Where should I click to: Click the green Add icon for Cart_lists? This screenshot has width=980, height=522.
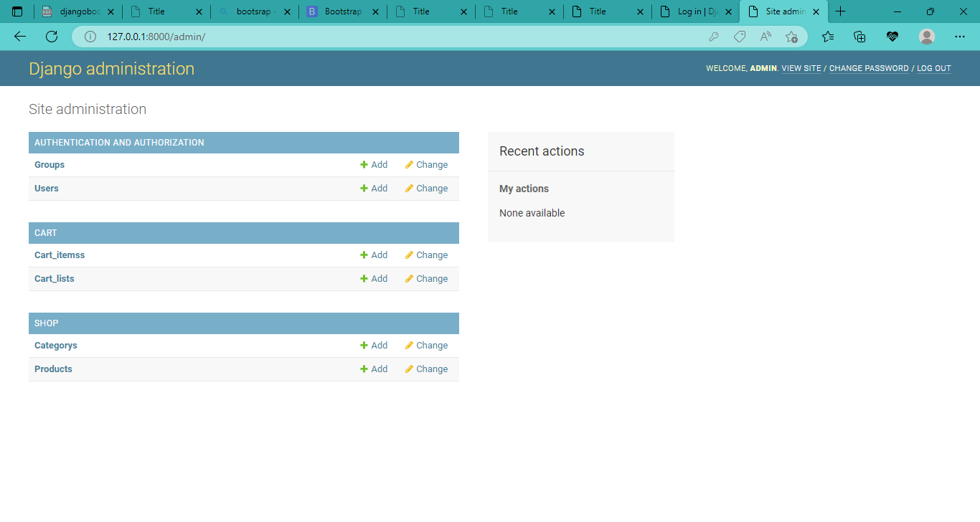coord(363,278)
